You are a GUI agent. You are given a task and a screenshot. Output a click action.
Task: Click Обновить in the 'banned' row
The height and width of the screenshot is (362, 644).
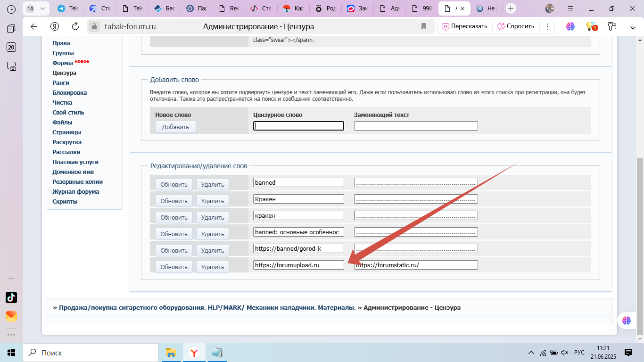tap(174, 184)
